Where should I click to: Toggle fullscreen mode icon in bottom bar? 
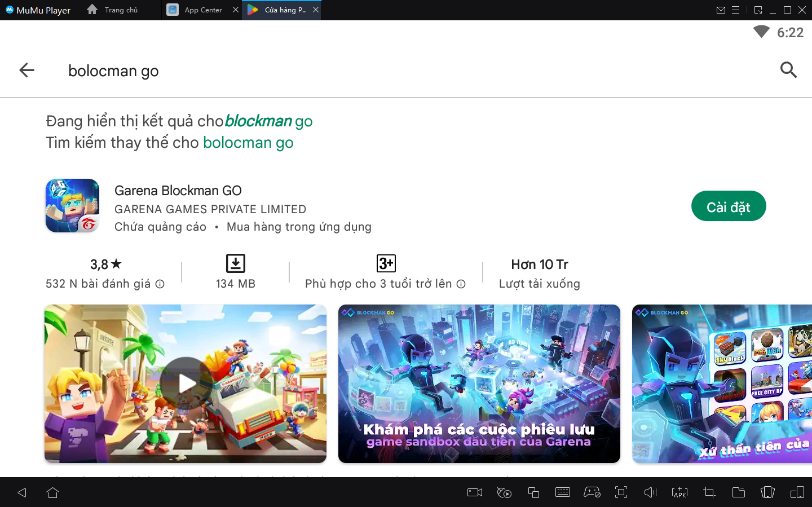tap(621, 492)
